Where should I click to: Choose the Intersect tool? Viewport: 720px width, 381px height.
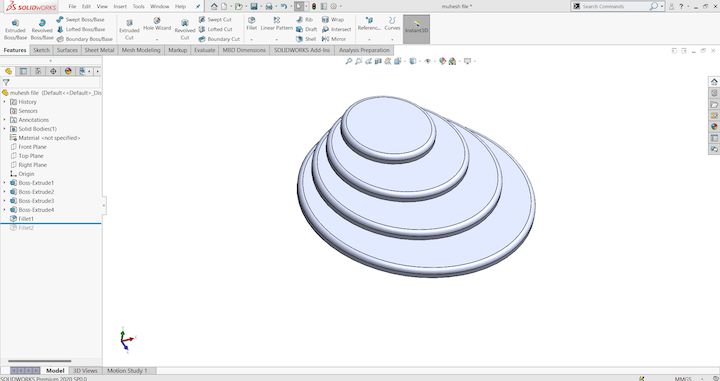[x=336, y=29]
